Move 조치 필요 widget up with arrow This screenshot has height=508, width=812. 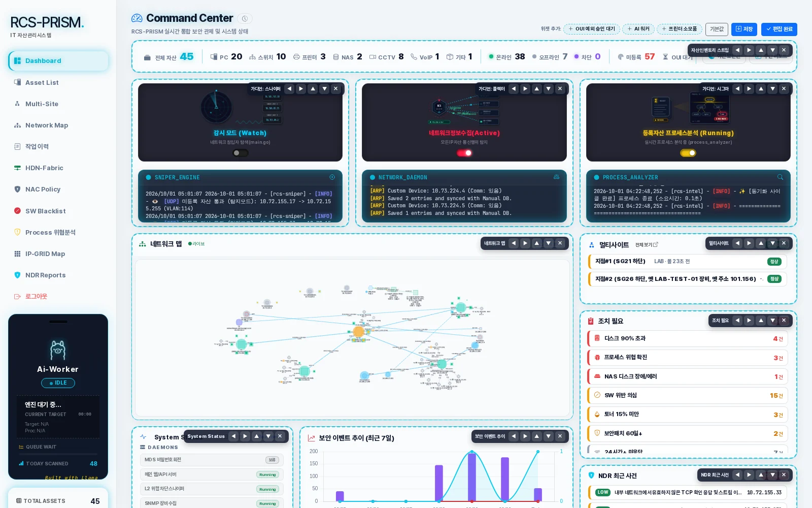[x=761, y=321]
